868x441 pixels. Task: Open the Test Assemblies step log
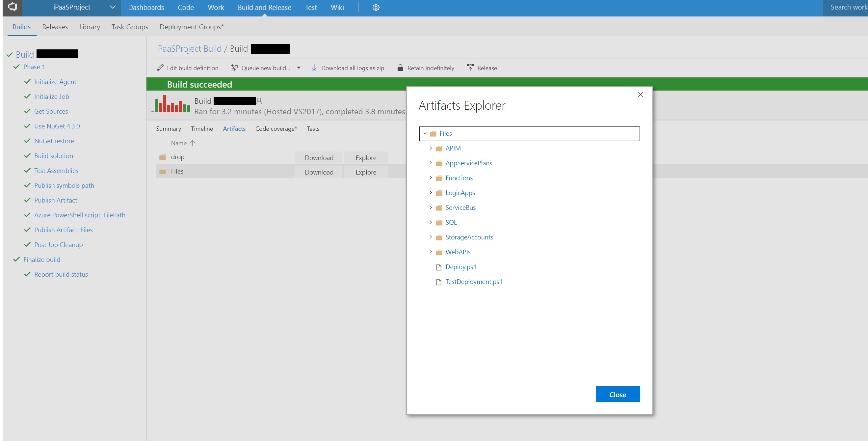click(x=56, y=171)
